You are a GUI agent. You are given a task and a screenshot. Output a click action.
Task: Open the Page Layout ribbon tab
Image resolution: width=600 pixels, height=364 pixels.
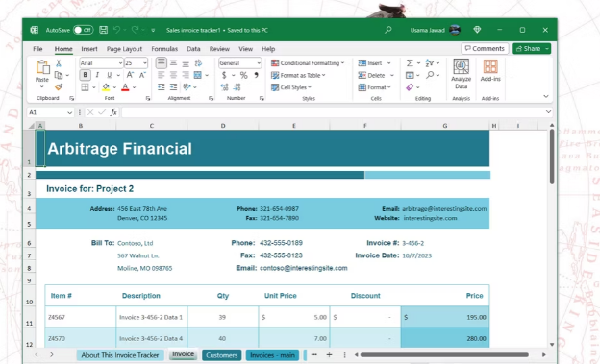pos(124,49)
